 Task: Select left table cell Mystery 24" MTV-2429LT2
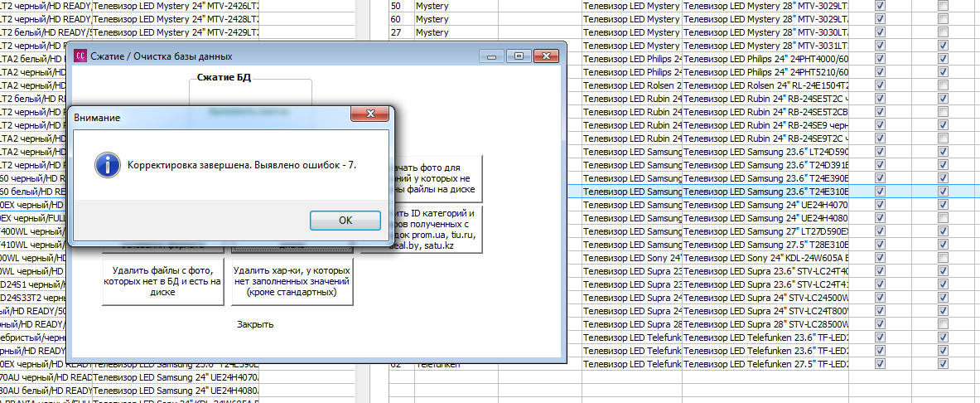[176, 32]
